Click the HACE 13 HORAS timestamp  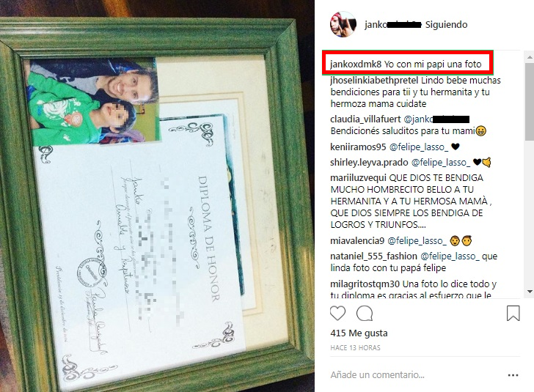[355, 348]
